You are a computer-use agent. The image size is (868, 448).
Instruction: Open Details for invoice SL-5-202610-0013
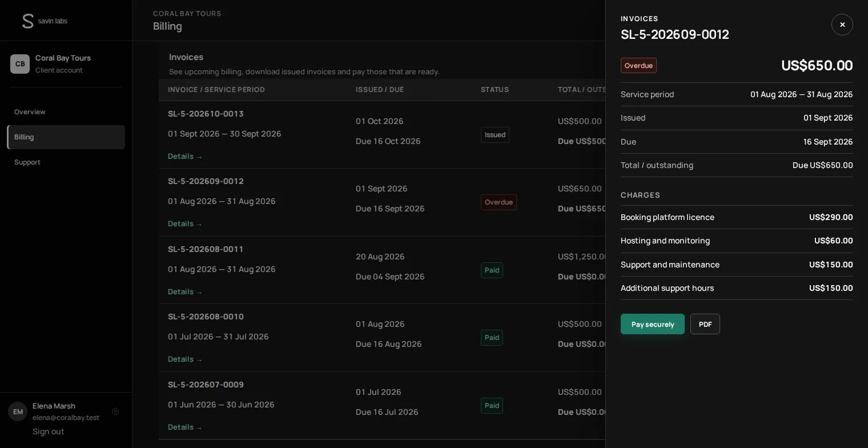[x=185, y=157]
